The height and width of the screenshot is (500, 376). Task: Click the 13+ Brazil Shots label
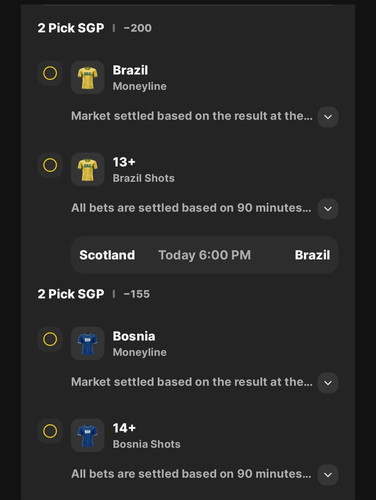(143, 170)
